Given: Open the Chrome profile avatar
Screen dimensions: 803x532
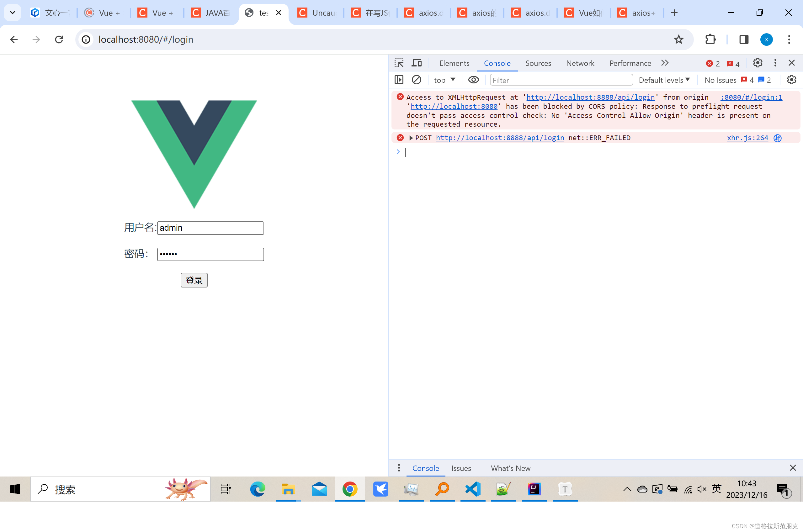Looking at the screenshot, I should 766,40.
